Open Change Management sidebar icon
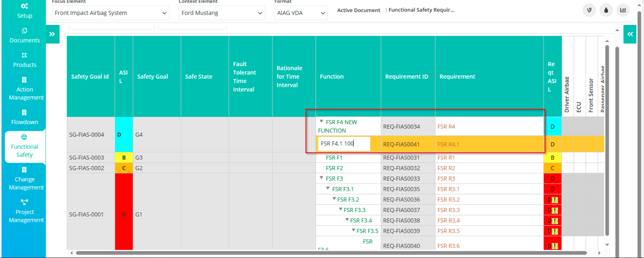The image size is (644, 258). (x=24, y=170)
